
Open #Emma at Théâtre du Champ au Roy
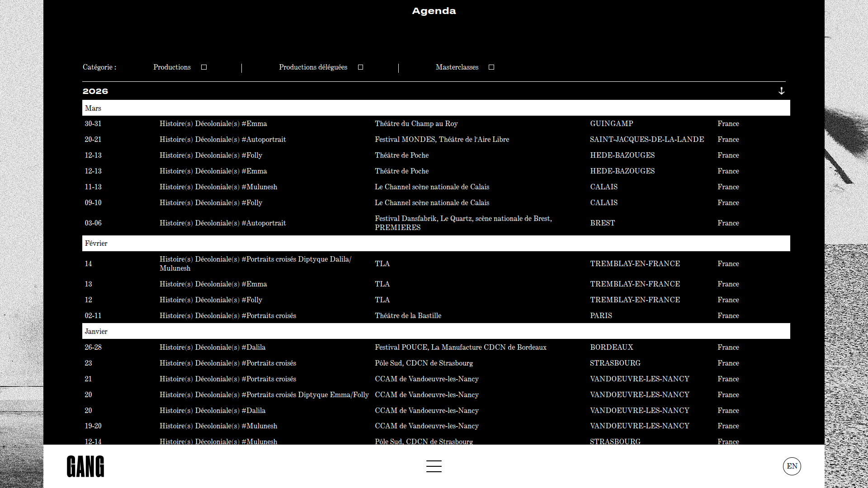pos(213,124)
